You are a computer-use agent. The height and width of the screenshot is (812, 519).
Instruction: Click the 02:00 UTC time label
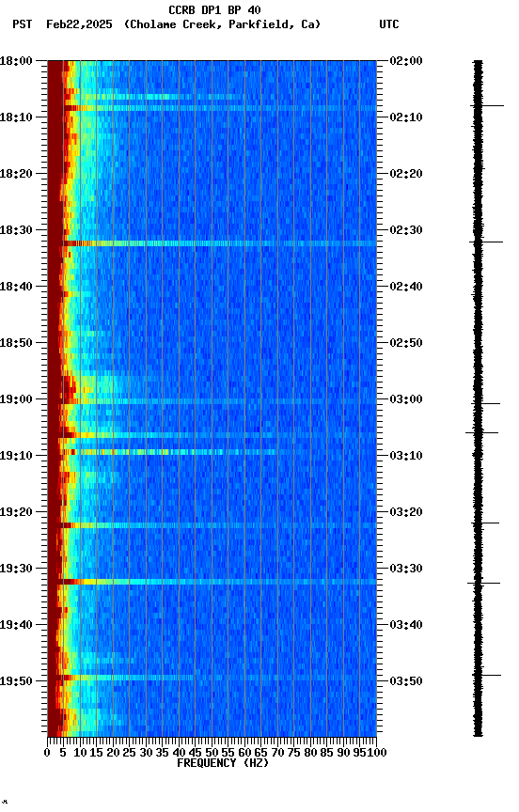[406, 60]
